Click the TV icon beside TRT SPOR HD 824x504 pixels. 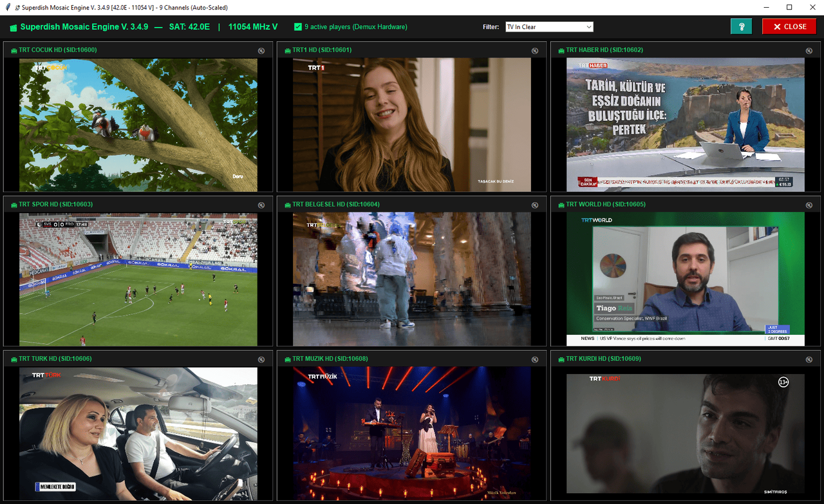click(13, 205)
